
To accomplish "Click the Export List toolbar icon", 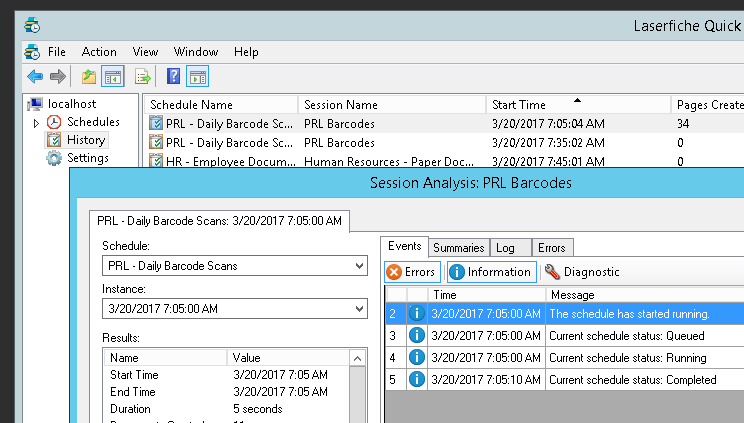I will (142, 76).
